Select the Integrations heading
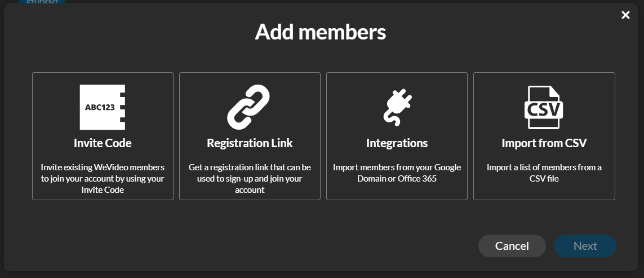 397,143
